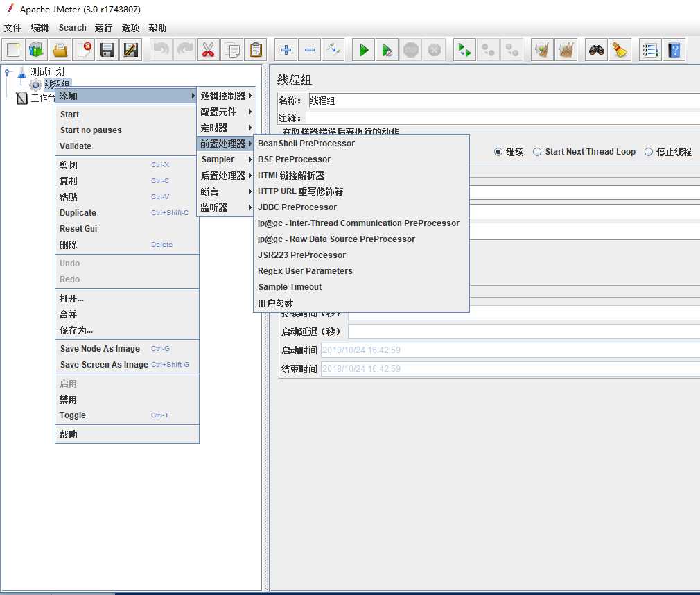Select Start Next Thread Loop radio button
Viewport: 700px width, 595px height.
click(x=537, y=152)
